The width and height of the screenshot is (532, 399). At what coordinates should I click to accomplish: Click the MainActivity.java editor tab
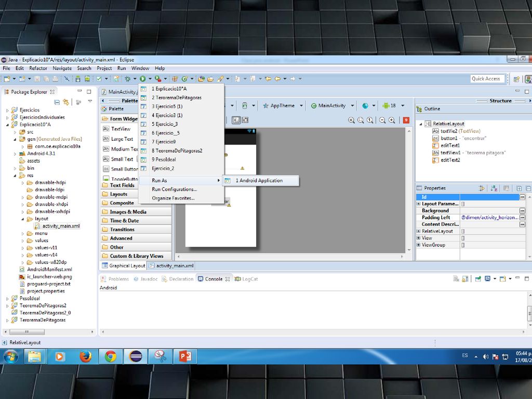point(120,92)
